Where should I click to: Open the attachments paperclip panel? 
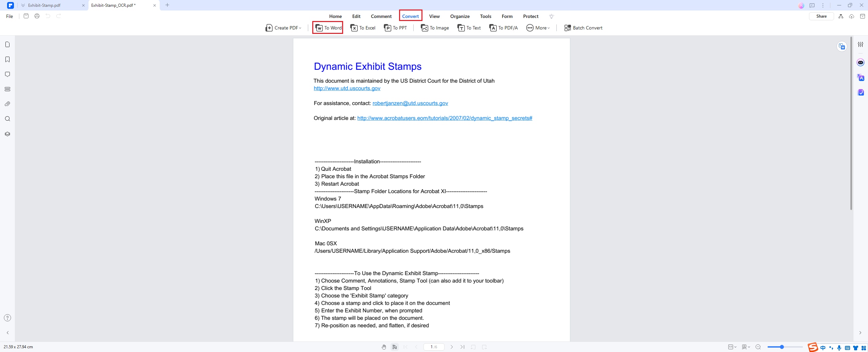[x=7, y=104]
